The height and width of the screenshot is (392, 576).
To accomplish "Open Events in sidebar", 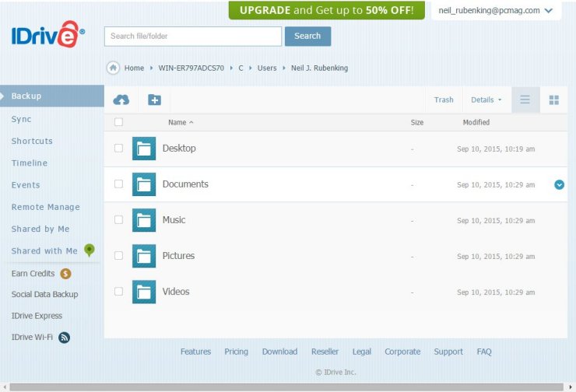I will (x=26, y=185).
